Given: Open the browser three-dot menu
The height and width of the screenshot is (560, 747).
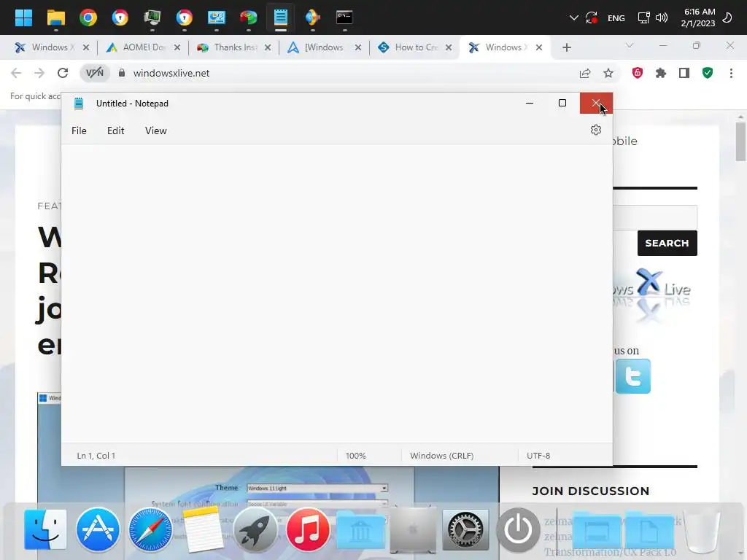Looking at the screenshot, I should coord(731,73).
